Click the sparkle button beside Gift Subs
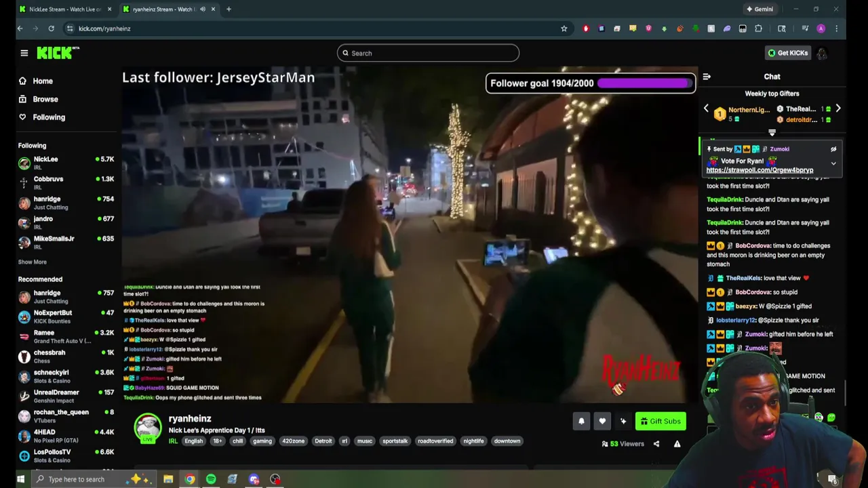Image resolution: width=868 pixels, height=488 pixels. (623, 421)
